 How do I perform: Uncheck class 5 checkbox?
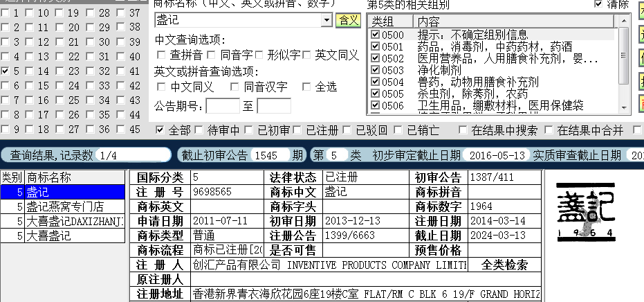5,71
